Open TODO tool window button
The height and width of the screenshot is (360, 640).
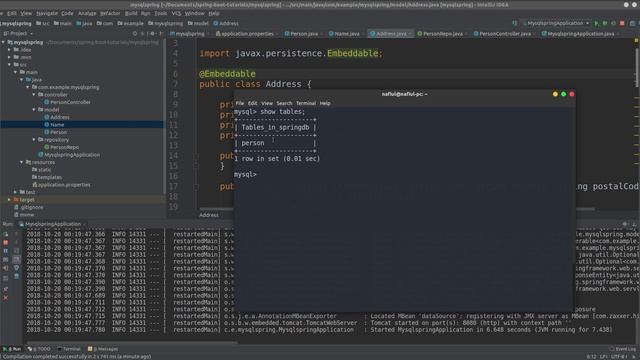coord(39,349)
